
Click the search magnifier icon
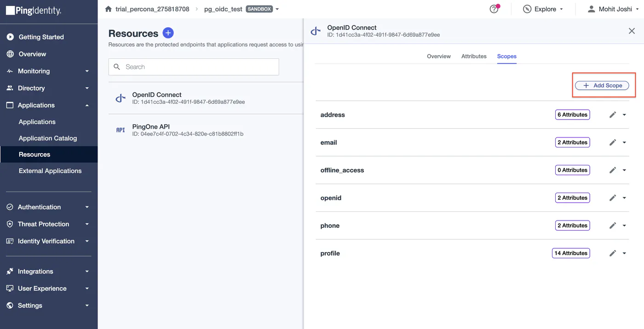(x=117, y=67)
